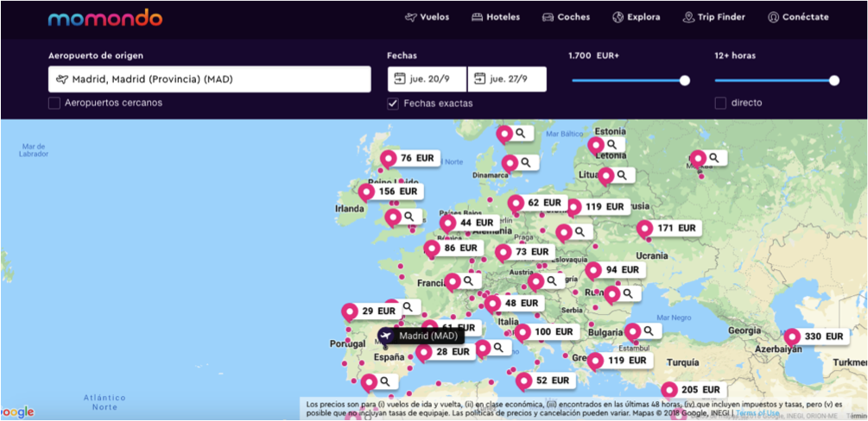Open the Vuelos menu item

427,17
